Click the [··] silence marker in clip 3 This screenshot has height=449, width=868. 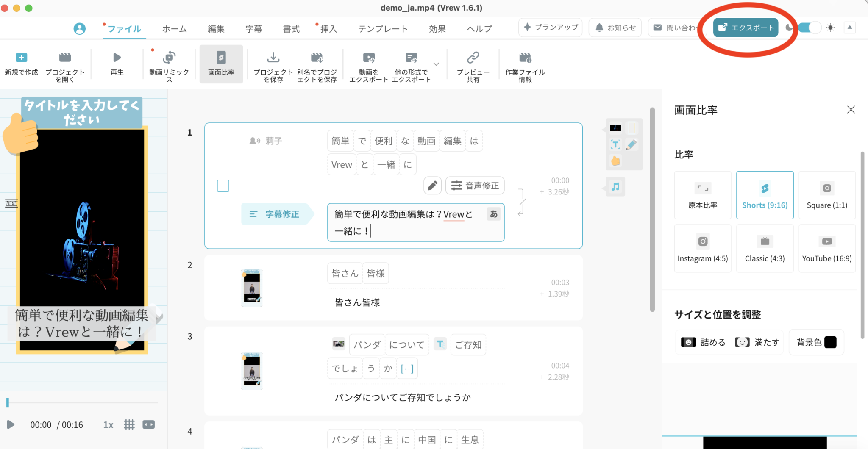click(x=407, y=369)
